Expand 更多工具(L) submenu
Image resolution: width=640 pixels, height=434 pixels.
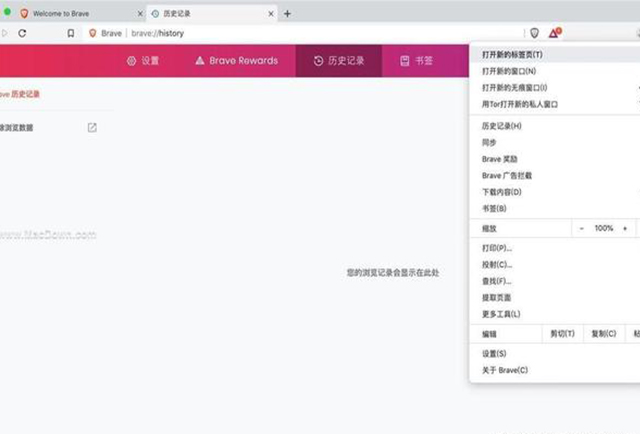(555, 314)
